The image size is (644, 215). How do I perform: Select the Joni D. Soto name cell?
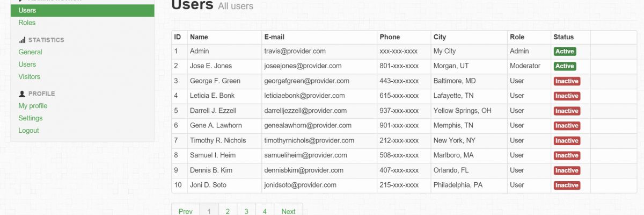tap(208, 185)
